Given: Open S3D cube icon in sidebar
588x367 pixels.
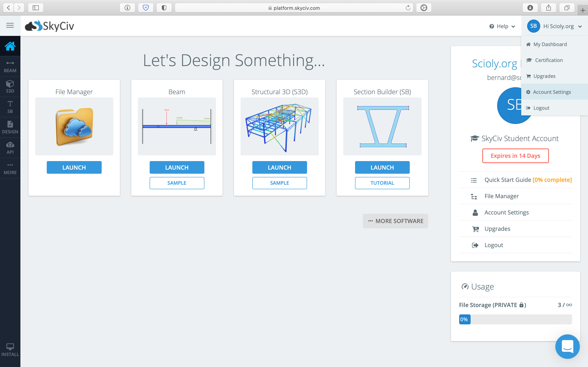Looking at the screenshot, I should 10,87.
